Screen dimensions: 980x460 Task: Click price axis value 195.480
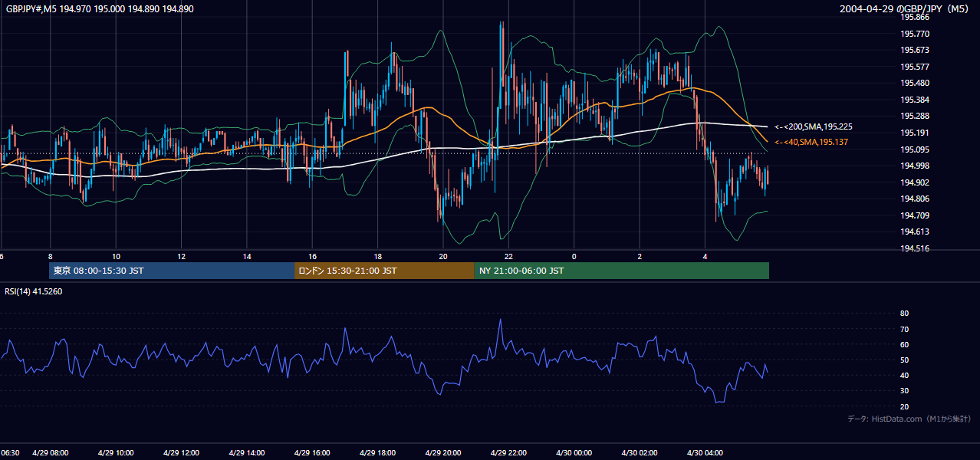pyautogui.click(x=915, y=84)
